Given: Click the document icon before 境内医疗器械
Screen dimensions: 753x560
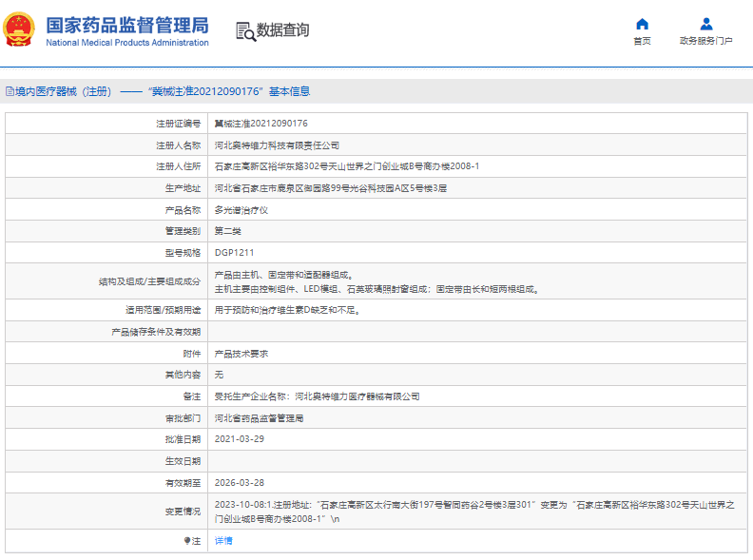Looking at the screenshot, I should tap(10, 91).
